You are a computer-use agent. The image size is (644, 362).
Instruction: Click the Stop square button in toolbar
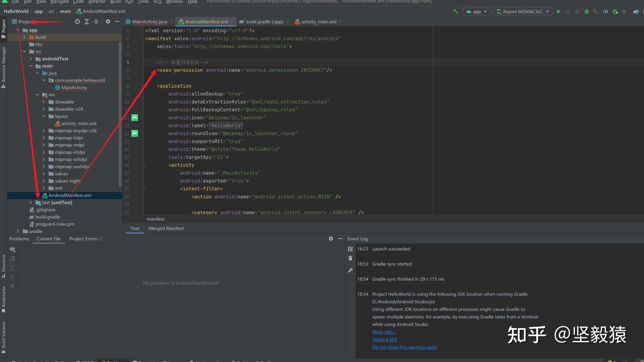pos(624,11)
